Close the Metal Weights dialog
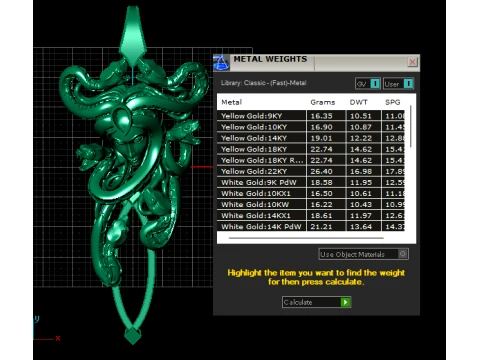 [x=412, y=62]
